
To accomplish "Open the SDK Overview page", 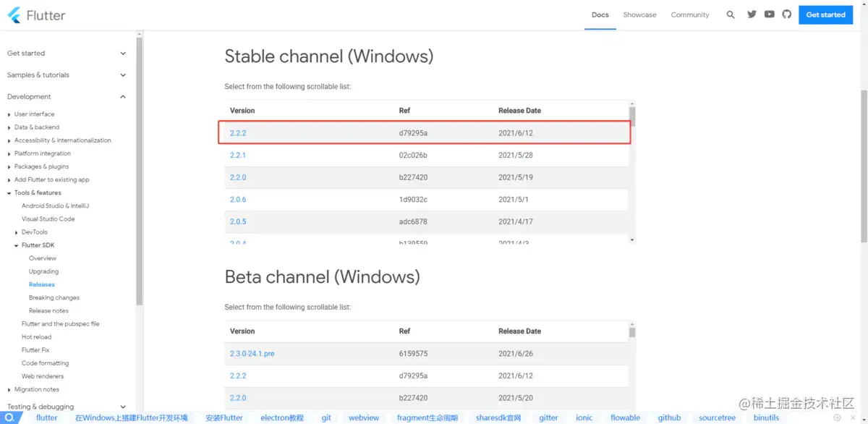I will [x=43, y=258].
